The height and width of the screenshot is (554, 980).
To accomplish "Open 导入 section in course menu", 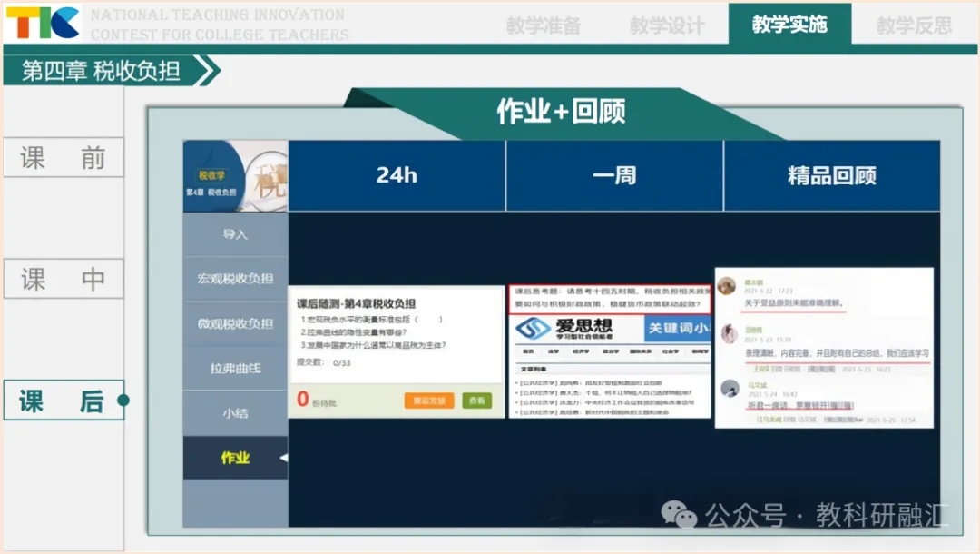I will 236,233.
